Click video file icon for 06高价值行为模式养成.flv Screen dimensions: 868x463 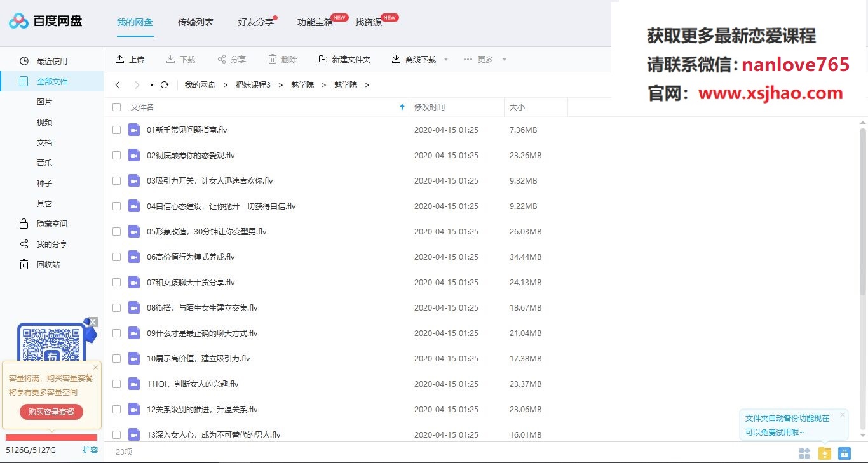pyautogui.click(x=133, y=257)
